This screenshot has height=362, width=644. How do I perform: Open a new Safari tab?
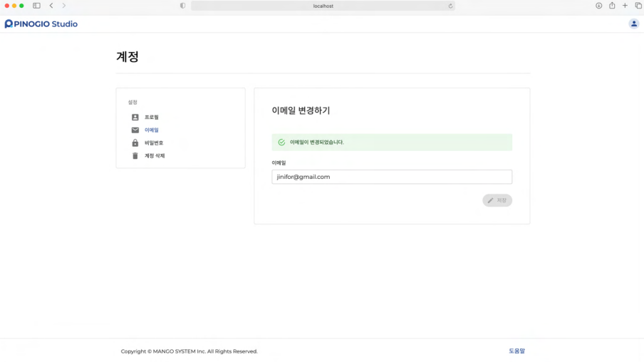point(625,6)
